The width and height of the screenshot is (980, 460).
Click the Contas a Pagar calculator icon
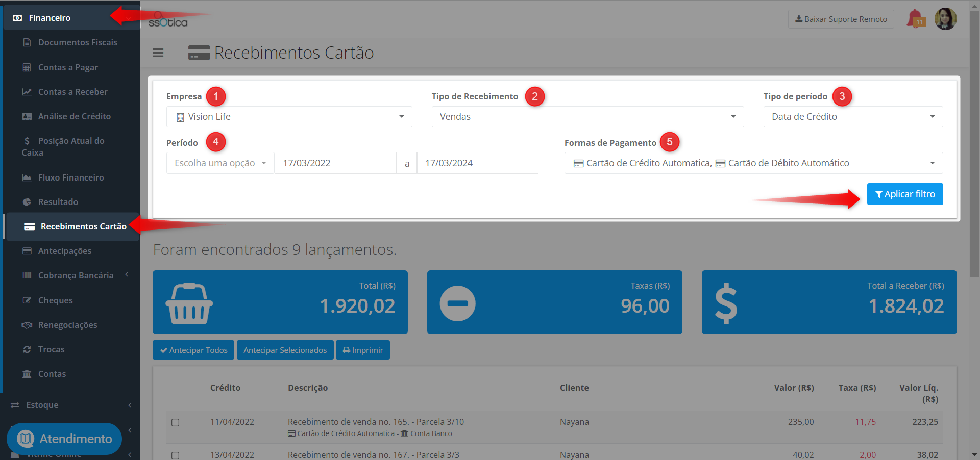(x=27, y=67)
